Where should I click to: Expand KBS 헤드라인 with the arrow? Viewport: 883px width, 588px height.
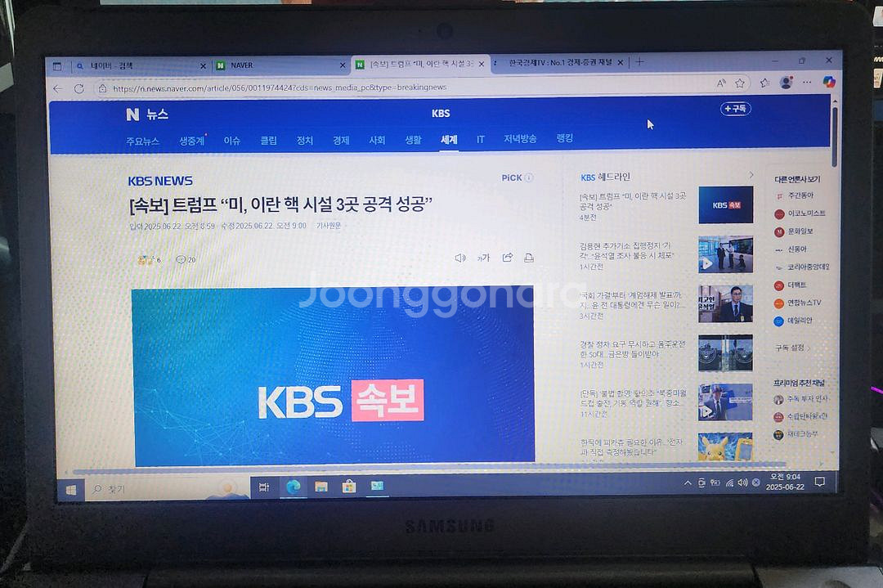click(x=751, y=174)
